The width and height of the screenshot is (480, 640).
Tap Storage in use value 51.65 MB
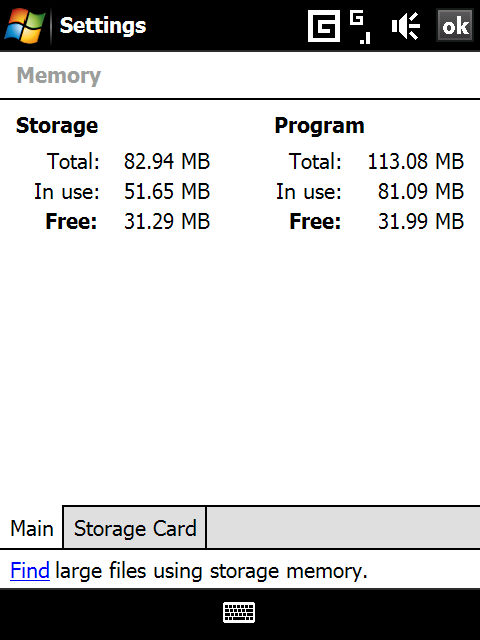[x=167, y=191]
